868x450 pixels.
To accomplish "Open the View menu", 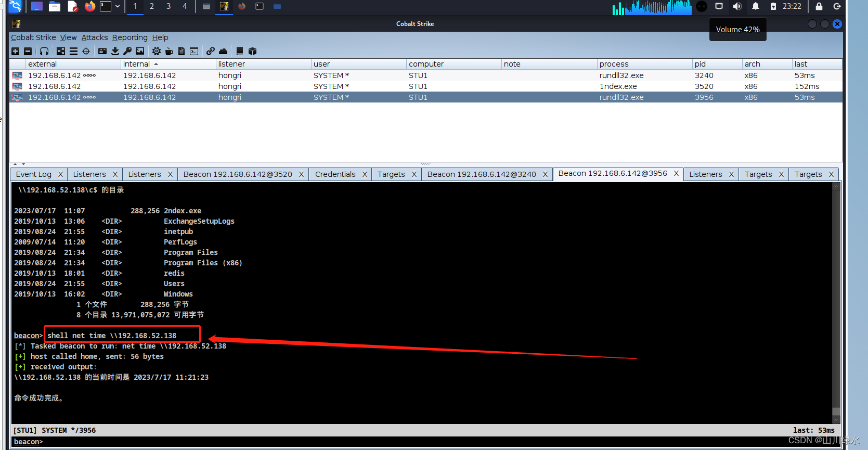I will tap(68, 37).
